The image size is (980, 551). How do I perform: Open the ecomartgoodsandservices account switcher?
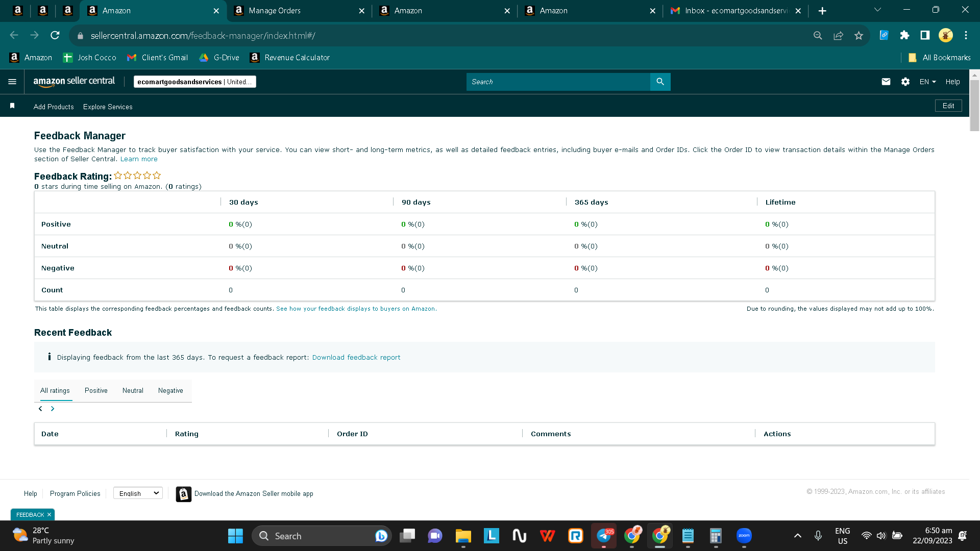(194, 82)
